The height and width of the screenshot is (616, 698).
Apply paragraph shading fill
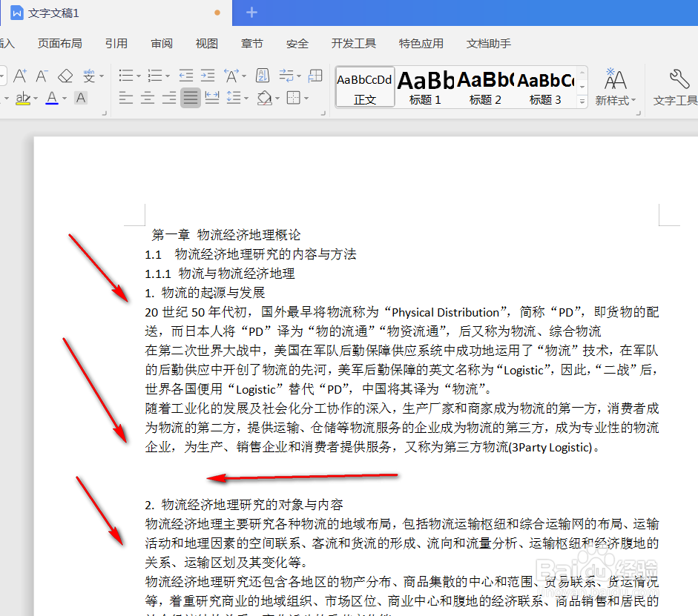[x=264, y=98]
